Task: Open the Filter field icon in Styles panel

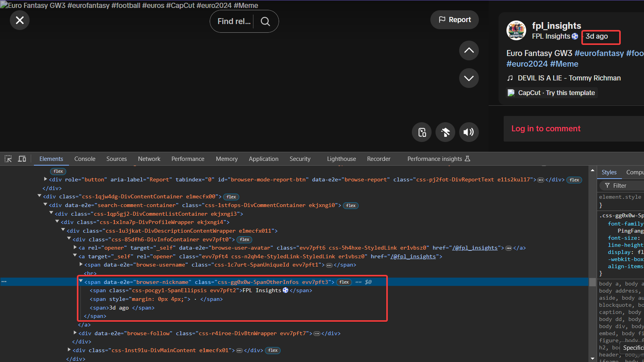Action: pos(607,185)
